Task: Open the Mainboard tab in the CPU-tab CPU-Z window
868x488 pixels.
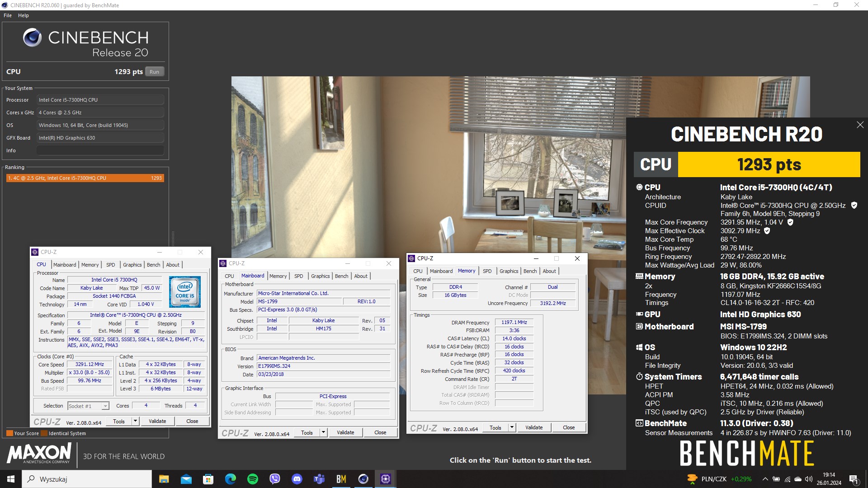Action: pyautogui.click(x=65, y=265)
